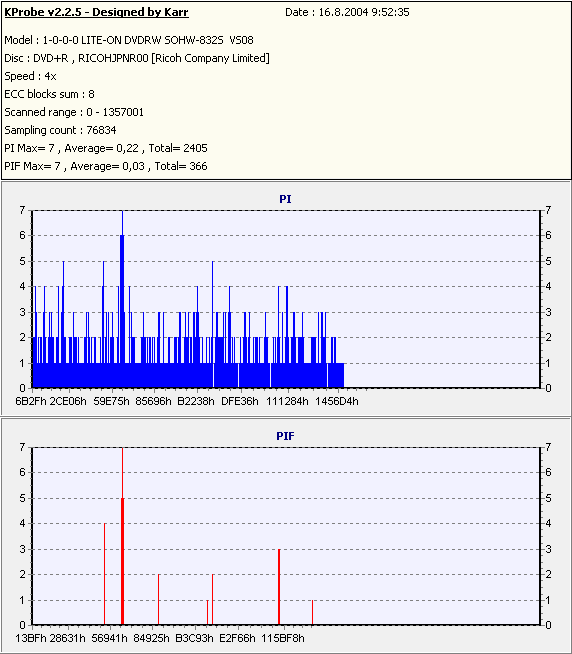572x654 pixels.
Task: Click the '85696h' label on PI chart axis
Action: (154, 401)
